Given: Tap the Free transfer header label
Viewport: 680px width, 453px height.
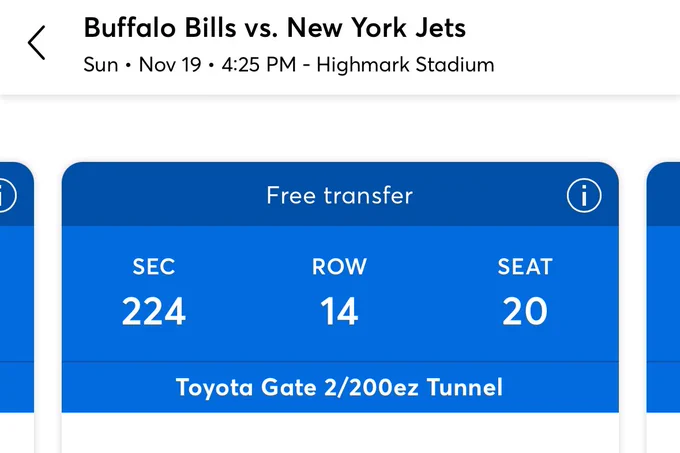Looking at the screenshot, I should click(x=340, y=196).
